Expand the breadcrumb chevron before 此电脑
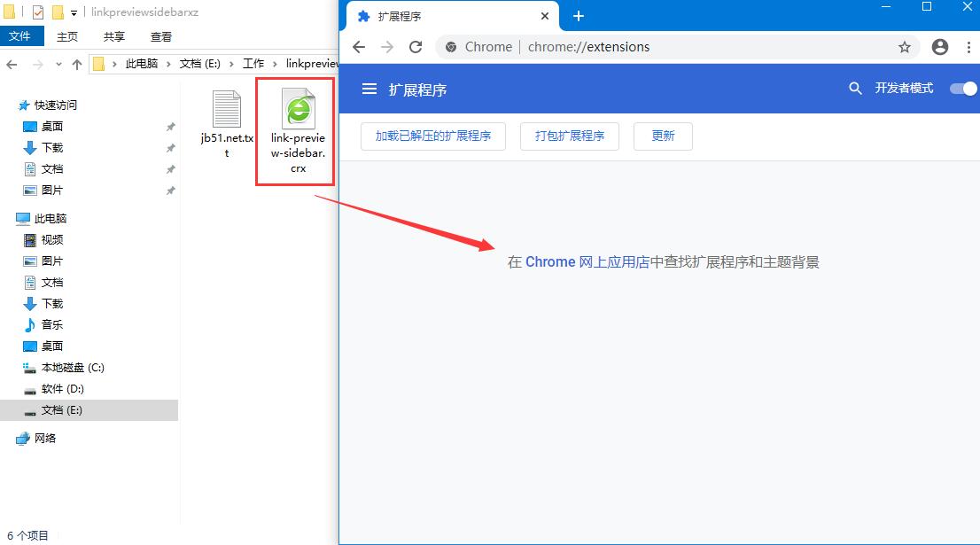The height and width of the screenshot is (545, 980). pos(114,64)
